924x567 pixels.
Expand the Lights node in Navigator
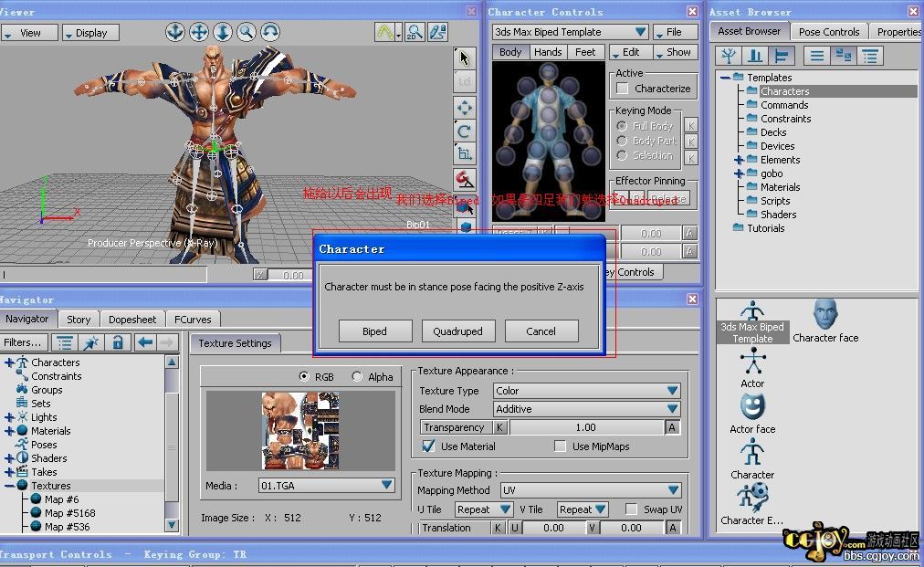click(9, 417)
